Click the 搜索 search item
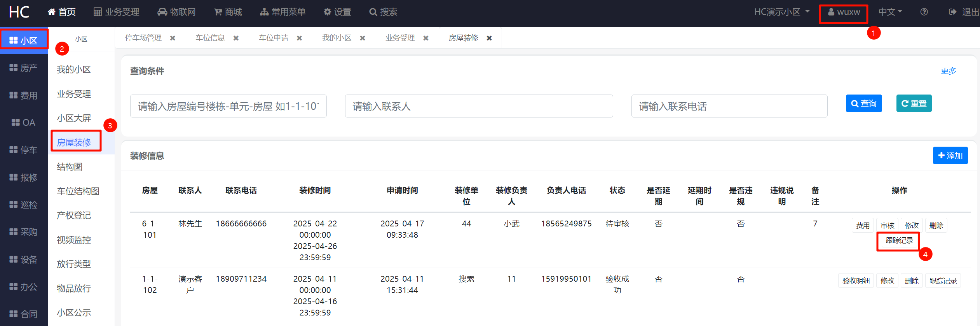Image resolution: width=980 pixels, height=326 pixels. coord(383,12)
